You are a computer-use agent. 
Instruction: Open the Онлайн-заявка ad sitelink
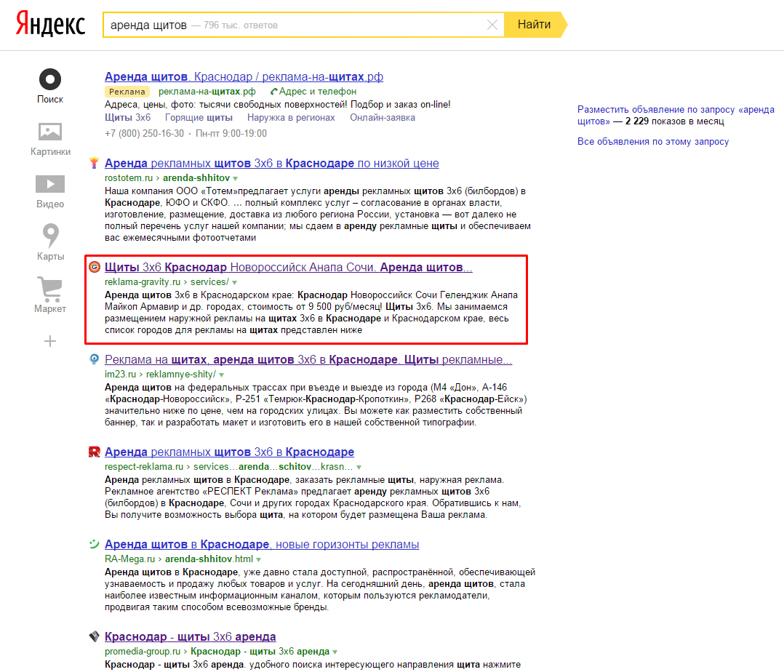[x=383, y=118]
